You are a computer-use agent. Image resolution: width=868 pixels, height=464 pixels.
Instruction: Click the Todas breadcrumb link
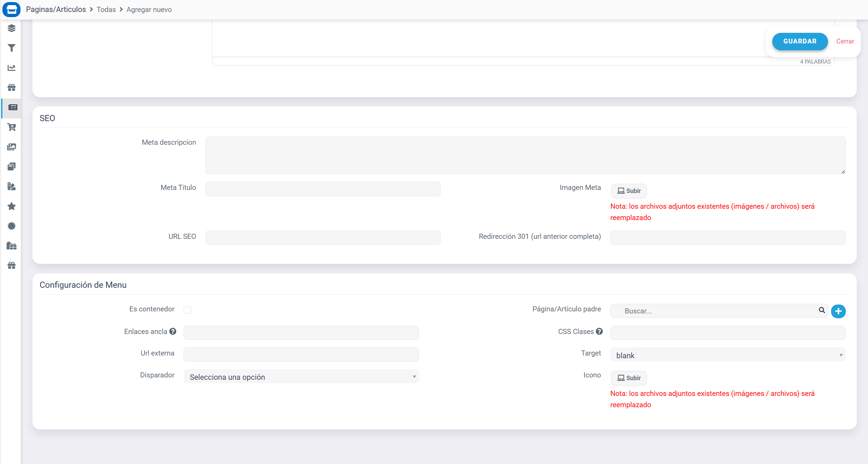(106, 10)
